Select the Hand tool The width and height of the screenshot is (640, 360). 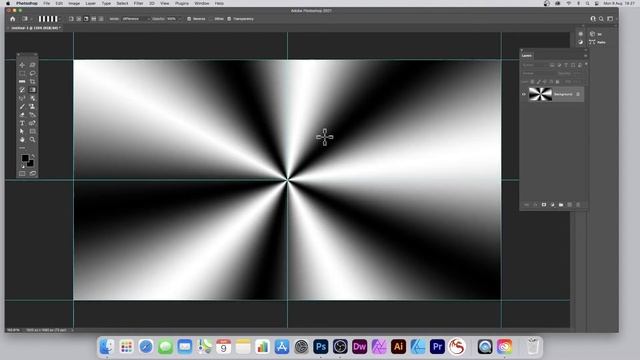[x=22, y=140]
